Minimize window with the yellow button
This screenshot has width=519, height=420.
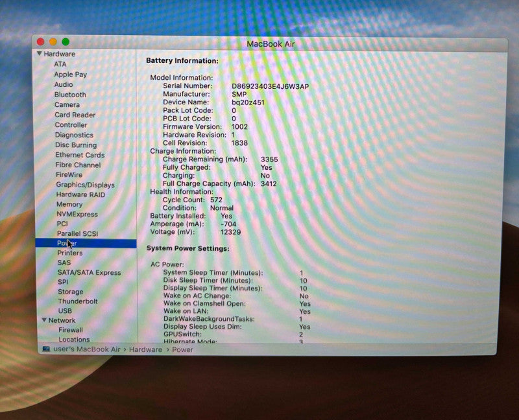53,41
